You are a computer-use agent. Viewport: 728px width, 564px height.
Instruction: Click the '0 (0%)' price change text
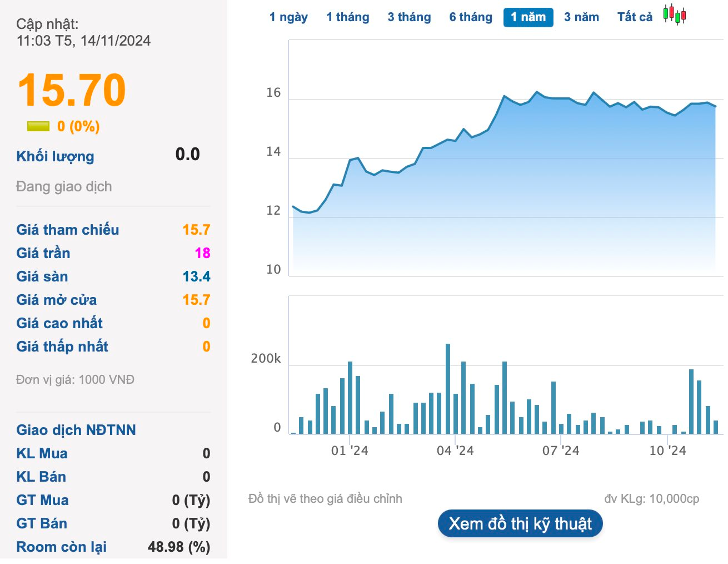[x=78, y=127]
